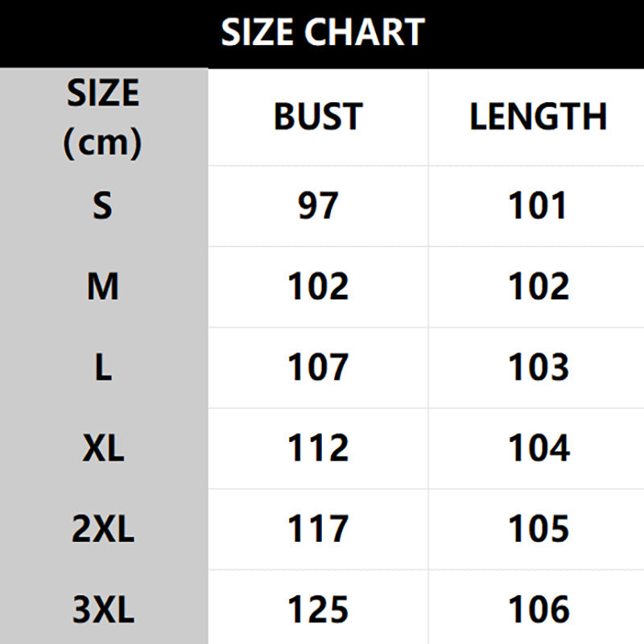The width and height of the screenshot is (644, 644).
Task: Select the XL size row label
Action: click(103, 448)
